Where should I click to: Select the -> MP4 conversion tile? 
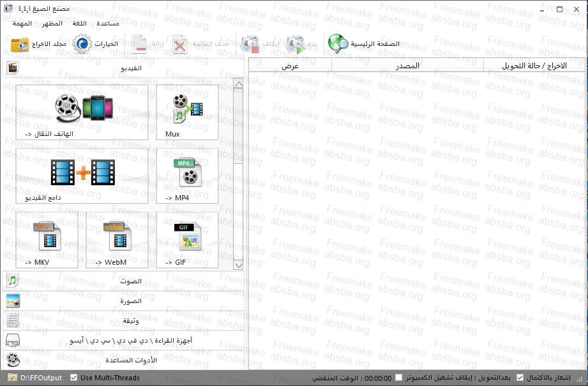click(x=187, y=176)
